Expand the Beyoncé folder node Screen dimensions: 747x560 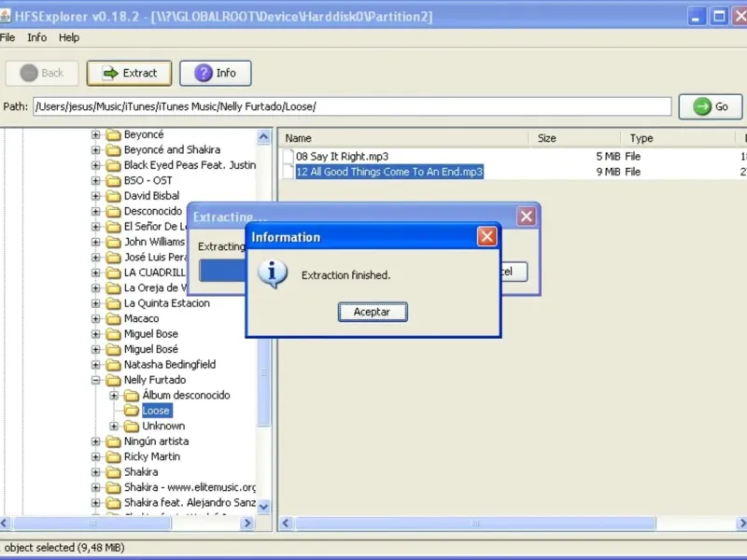pyautogui.click(x=96, y=134)
